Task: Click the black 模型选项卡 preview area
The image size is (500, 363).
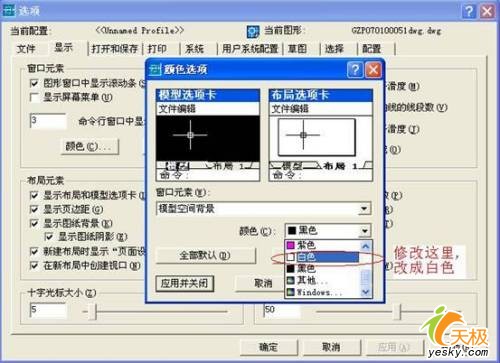Action: [208, 138]
